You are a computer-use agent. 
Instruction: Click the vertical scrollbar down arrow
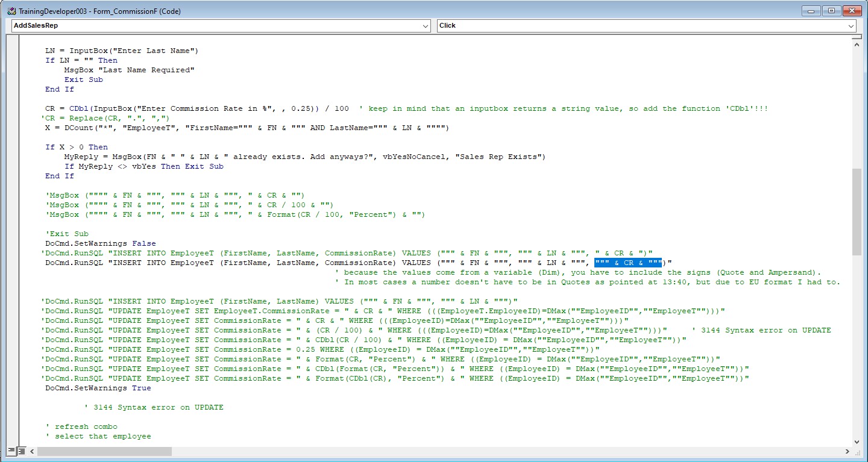pyautogui.click(x=857, y=442)
